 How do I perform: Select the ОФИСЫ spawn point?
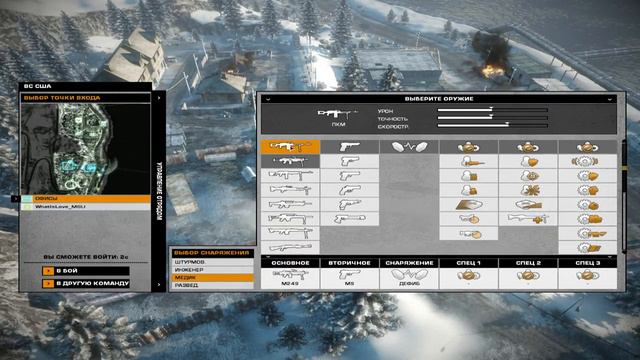86,199
